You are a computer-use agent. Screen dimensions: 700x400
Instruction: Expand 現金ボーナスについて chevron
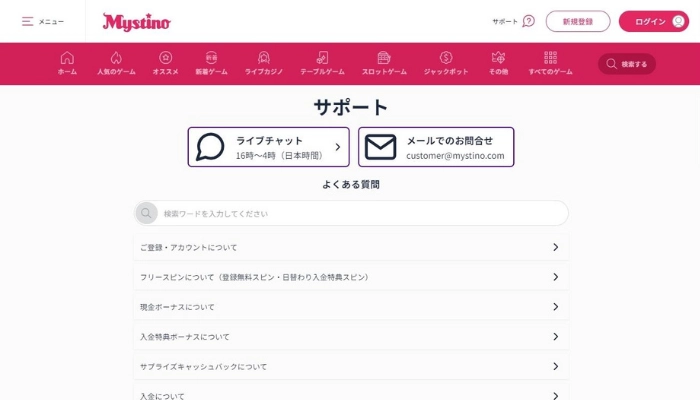tap(555, 307)
